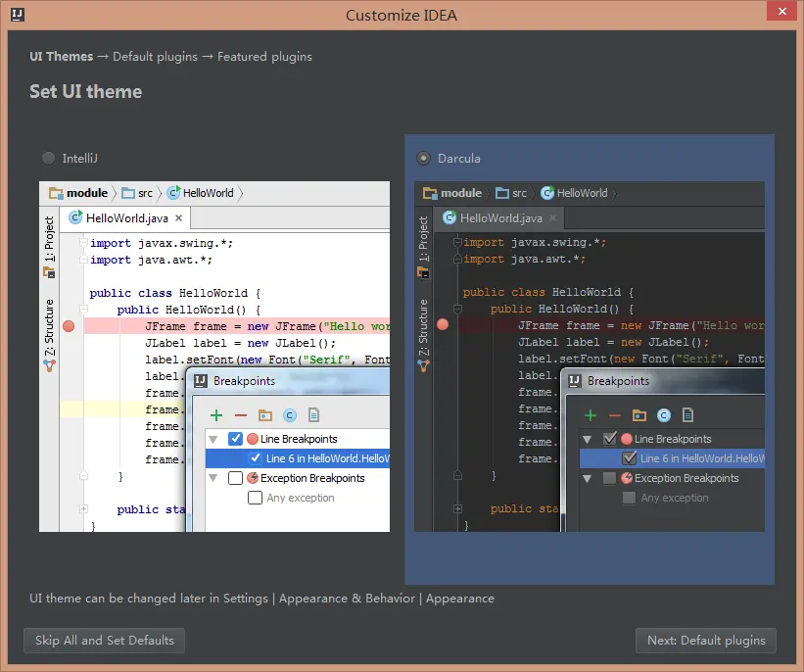Toggle Any exception checkbox in Darcula preview
The width and height of the screenshot is (804, 672).
(x=629, y=498)
